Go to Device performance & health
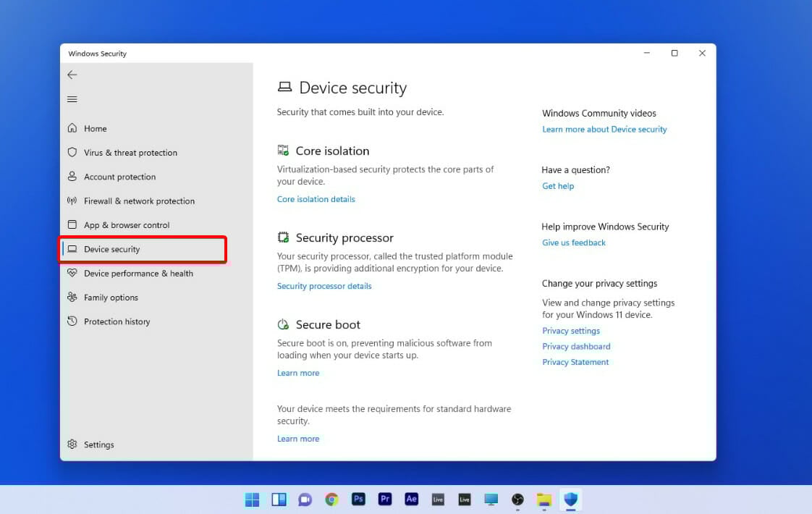The height and width of the screenshot is (514, 812). 138,274
